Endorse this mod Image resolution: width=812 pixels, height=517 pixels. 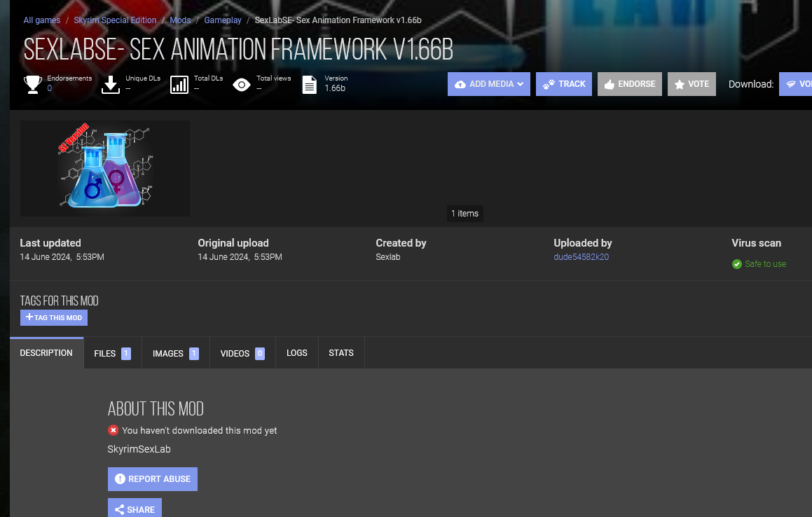coord(630,84)
